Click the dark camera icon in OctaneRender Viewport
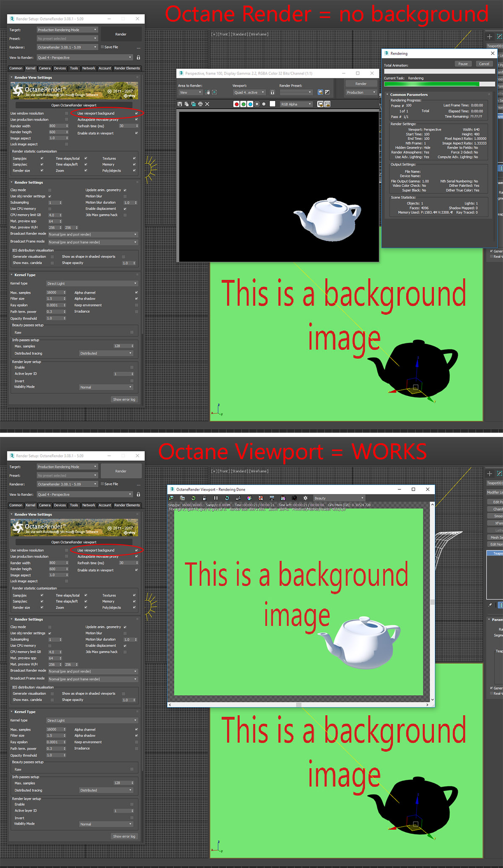Screen dimensions: 503x868 pyautogui.click(x=294, y=498)
